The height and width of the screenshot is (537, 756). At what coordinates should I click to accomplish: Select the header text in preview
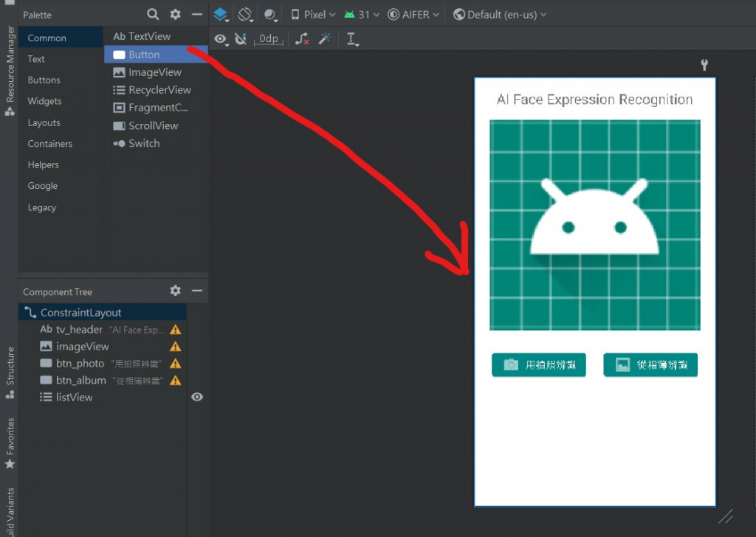[594, 100]
